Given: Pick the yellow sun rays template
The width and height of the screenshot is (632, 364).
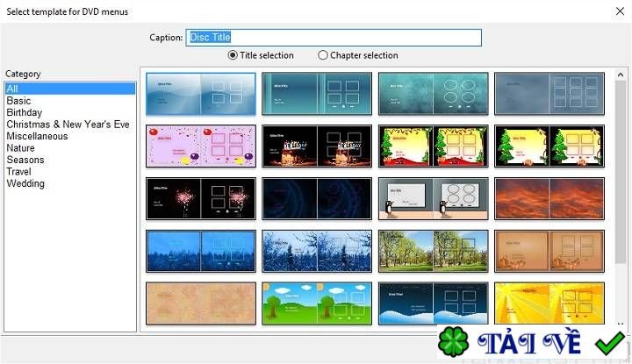Looking at the screenshot, I should [549, 303].
